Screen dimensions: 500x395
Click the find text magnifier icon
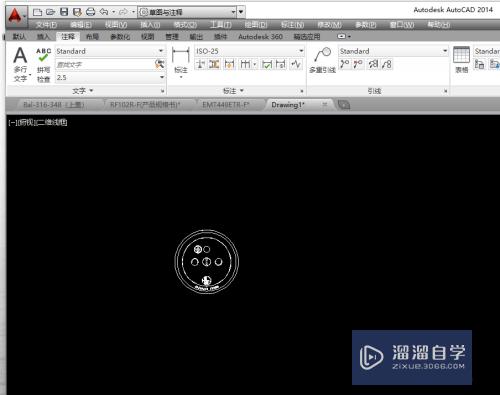pyautogui.click(x=160, y=64)
